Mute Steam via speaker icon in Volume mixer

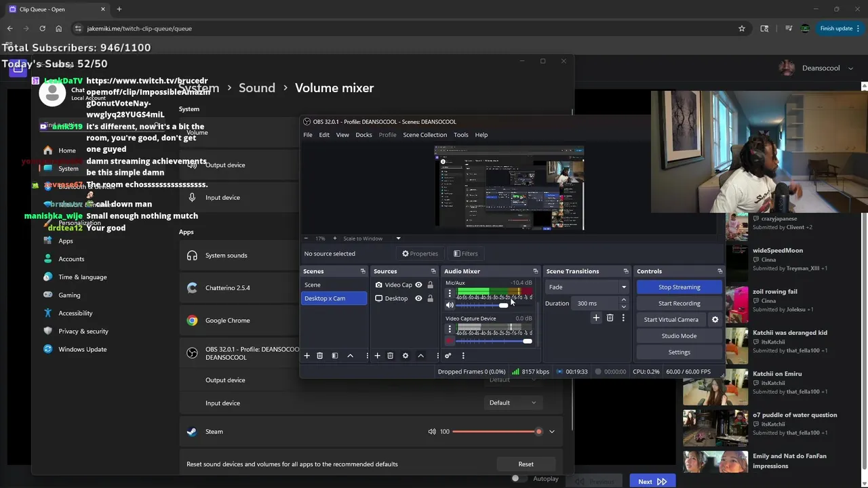pos(432,432)
